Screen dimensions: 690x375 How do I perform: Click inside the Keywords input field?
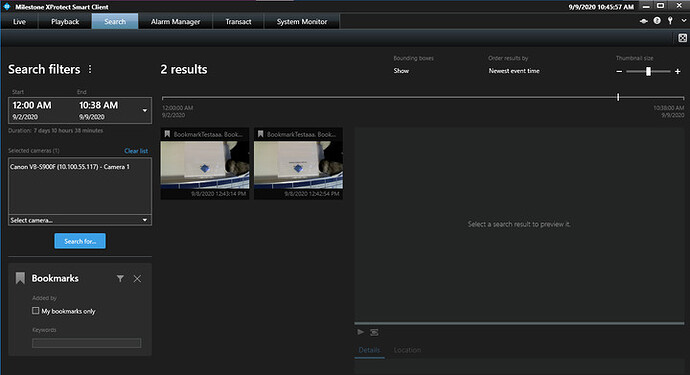click(x=87, y=343)
